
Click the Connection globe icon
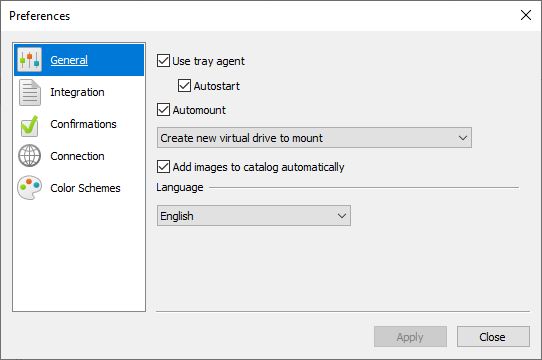pos(29,156)
